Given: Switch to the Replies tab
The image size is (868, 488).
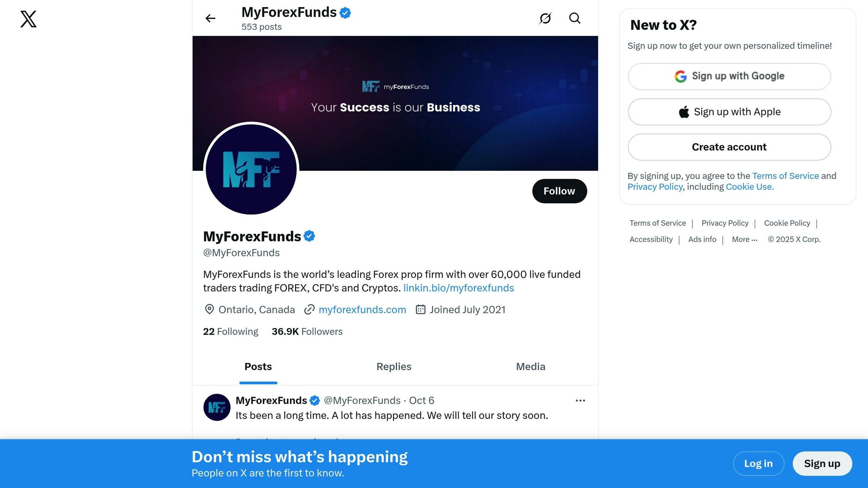Looking at the screenshot, I should point(393,367).
